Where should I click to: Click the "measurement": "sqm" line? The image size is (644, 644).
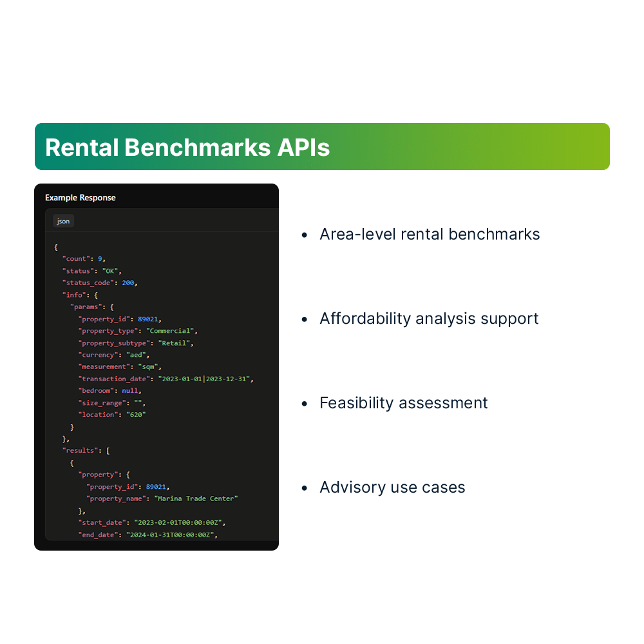pos(120,366)
